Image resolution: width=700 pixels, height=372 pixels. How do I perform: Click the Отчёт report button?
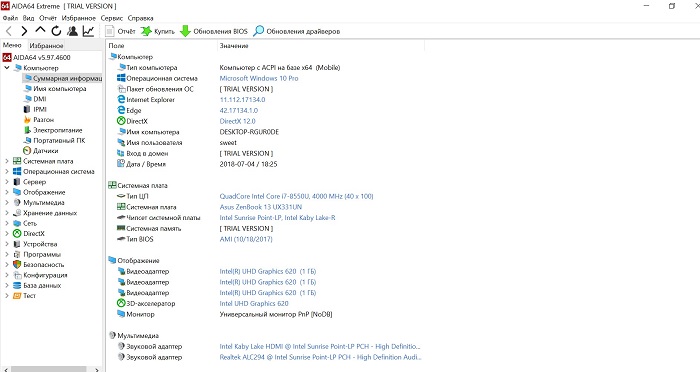pos(120,31)
